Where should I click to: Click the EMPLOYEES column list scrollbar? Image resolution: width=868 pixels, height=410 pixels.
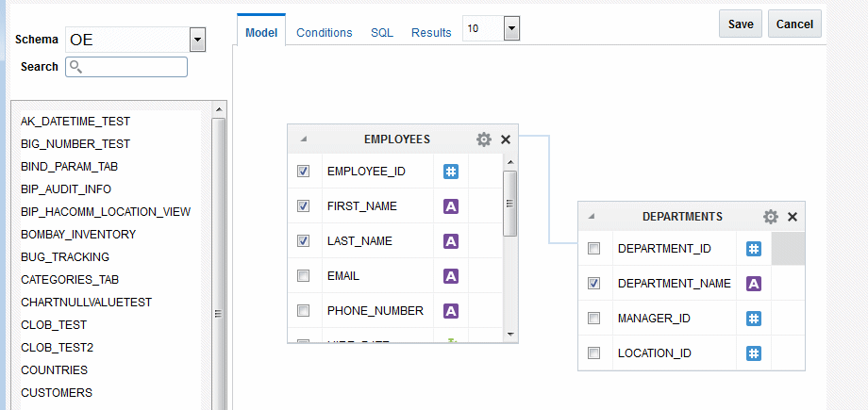(509, 203)
